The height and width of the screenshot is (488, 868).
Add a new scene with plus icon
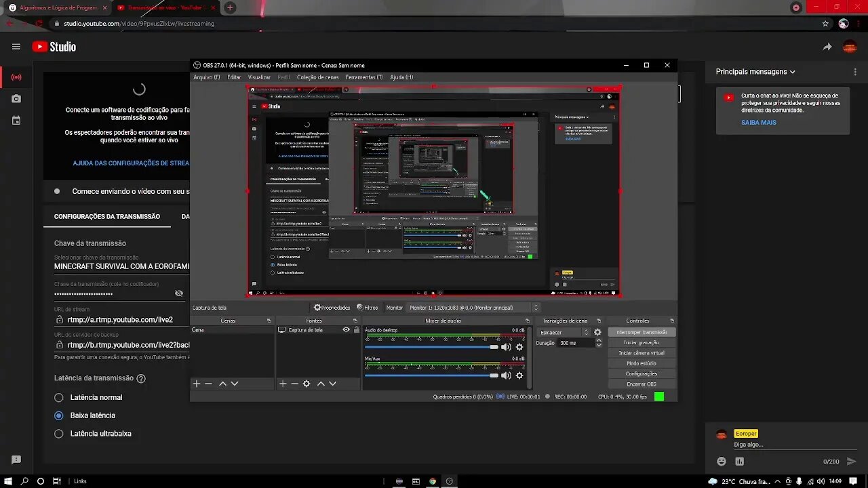(x=197, y=384)
